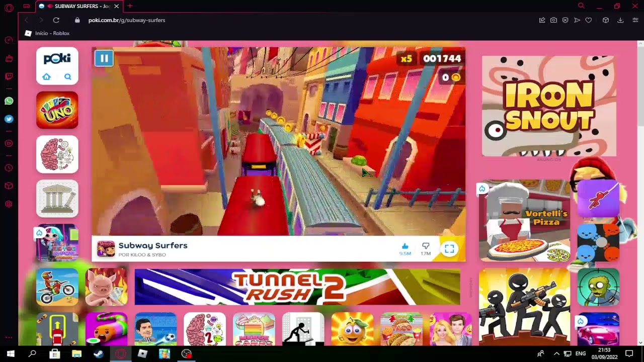
Task: Open sidebar settings gear icon
Action: [9, 204]
